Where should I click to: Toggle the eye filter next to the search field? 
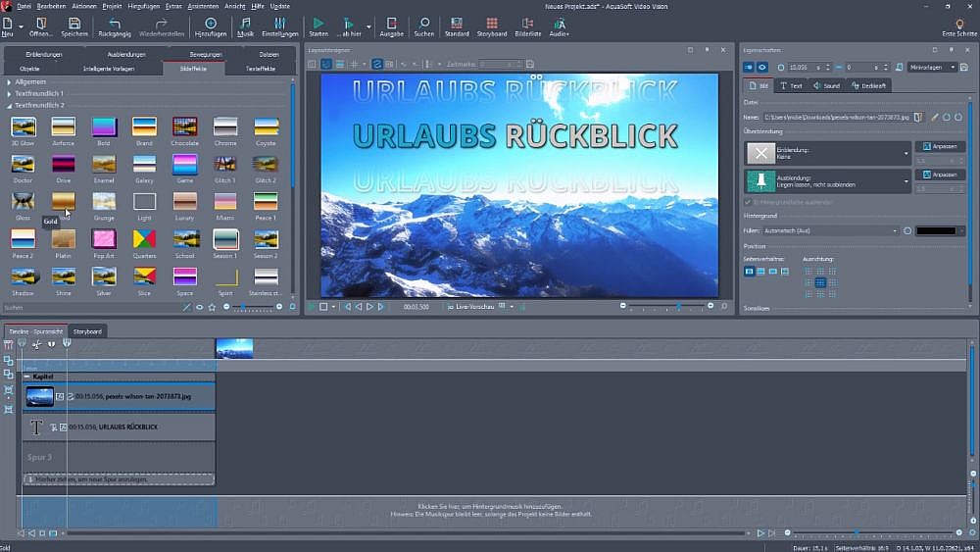coord(199,307)
